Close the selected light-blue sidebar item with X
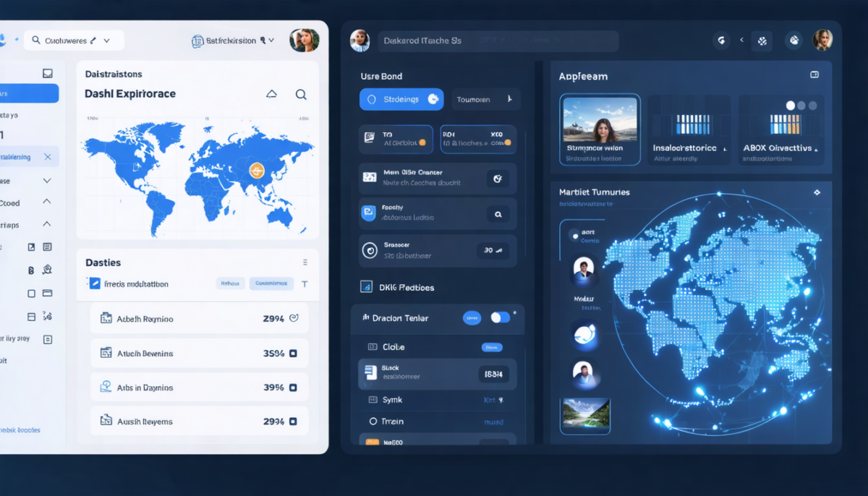 [48, 156]
